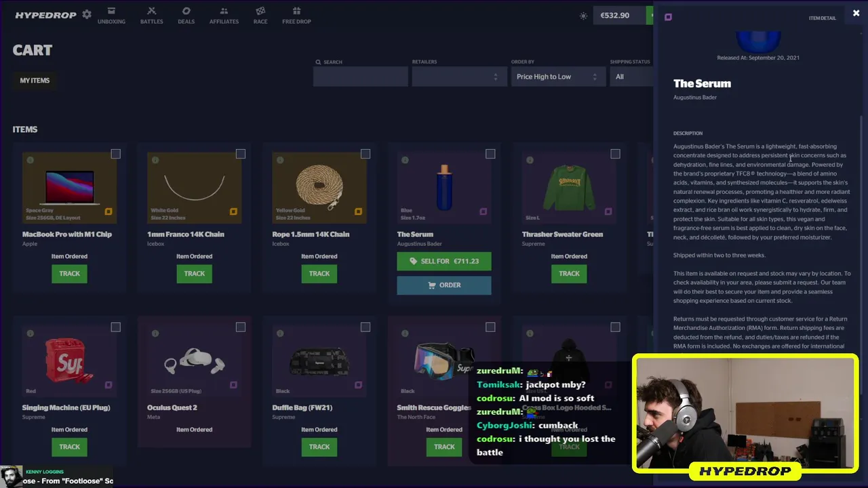Click the Singing Machine purple rarity badge
Screen dimensions: 868x488
[x=108, y=385]
